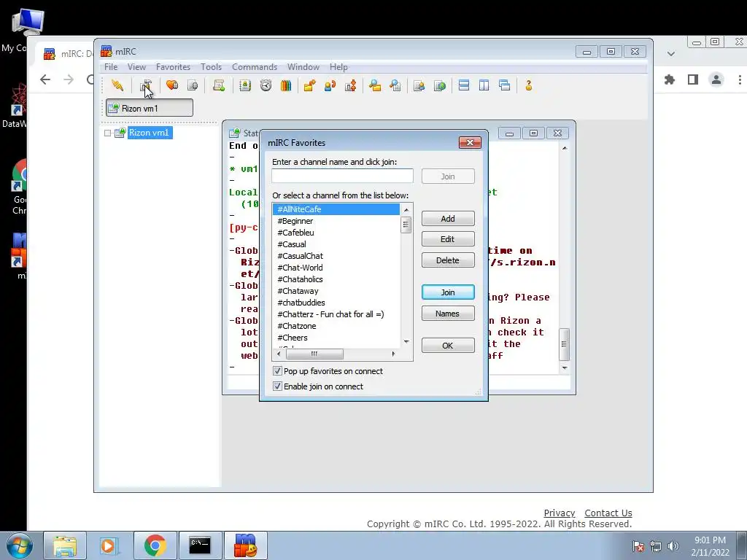Open the Tools menu

pyautogui.click(x=211, y=67)
